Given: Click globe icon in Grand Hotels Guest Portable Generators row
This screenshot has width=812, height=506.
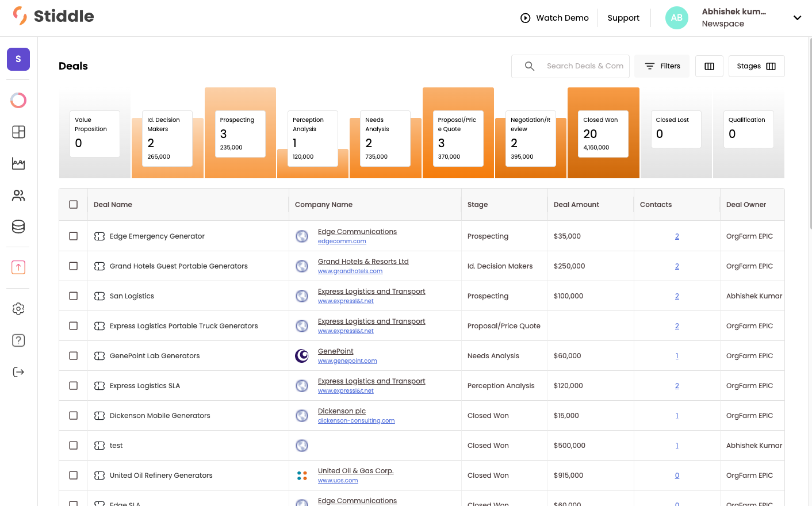Looking at the screenshot, I should tap(302, 266).
